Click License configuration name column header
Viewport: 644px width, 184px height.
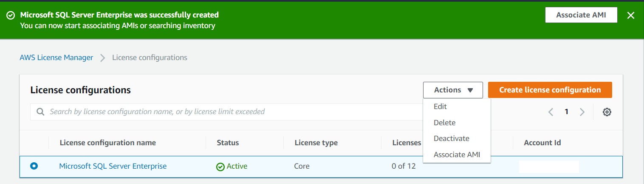[108, 143]
